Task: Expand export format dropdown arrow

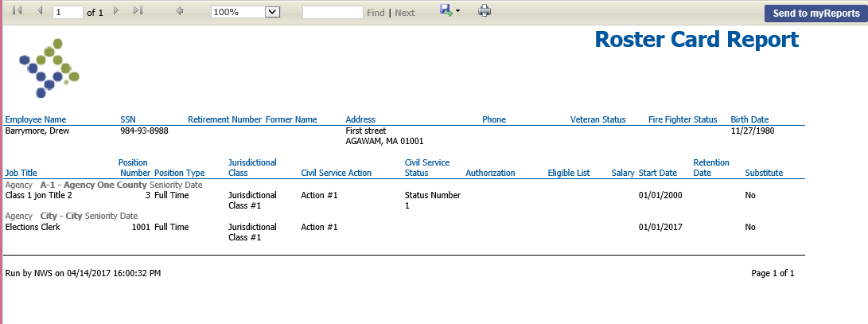Action: click(x=457, y=12)
